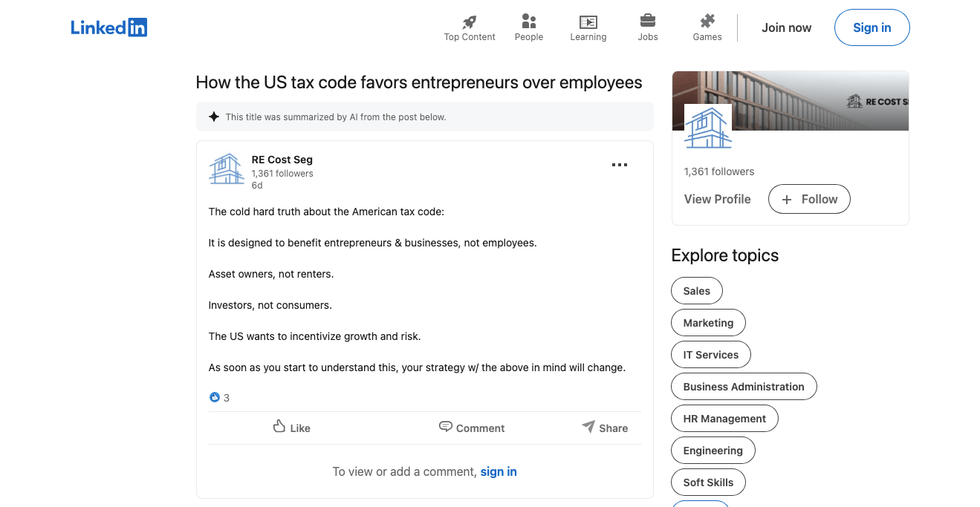Open the Business Administration topic
Viewport: 980px width, 507px height.
[743, 387]
